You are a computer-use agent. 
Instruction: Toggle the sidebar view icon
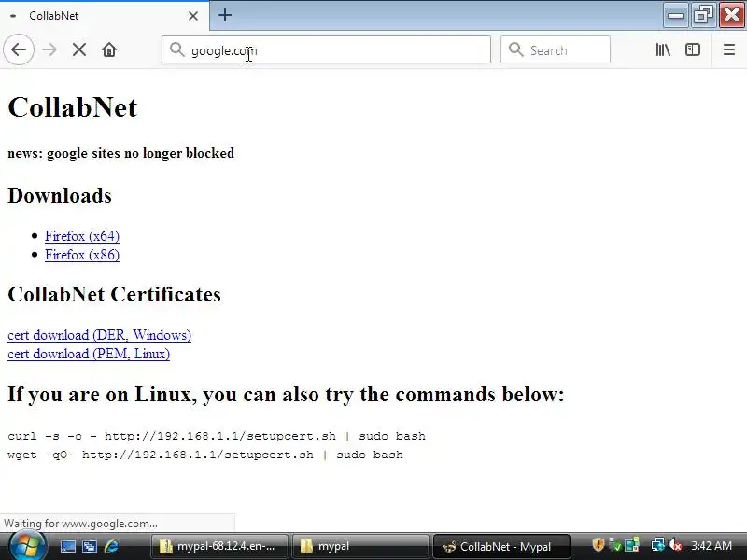click(693, 49)
